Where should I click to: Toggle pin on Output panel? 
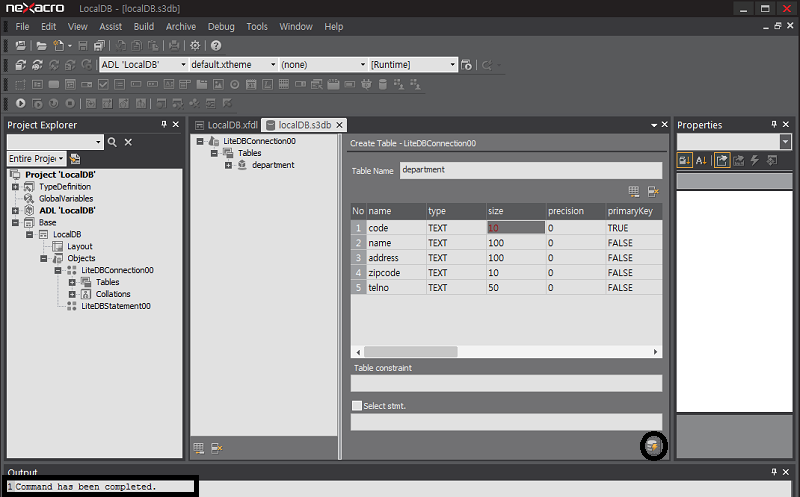pos(774,472)
